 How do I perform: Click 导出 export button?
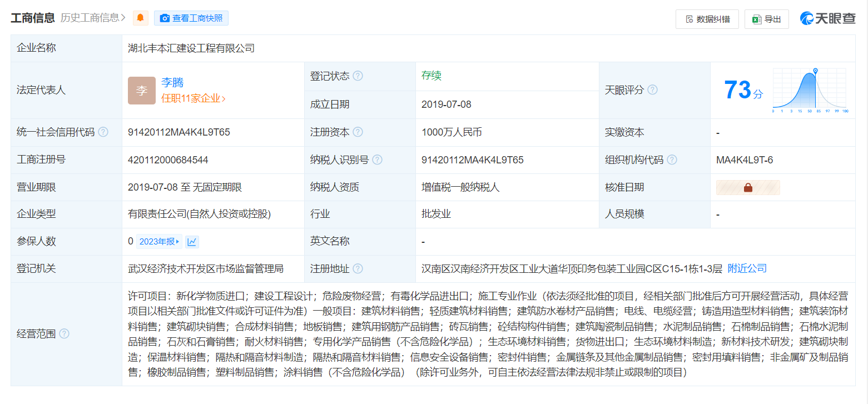click(767, 19)
